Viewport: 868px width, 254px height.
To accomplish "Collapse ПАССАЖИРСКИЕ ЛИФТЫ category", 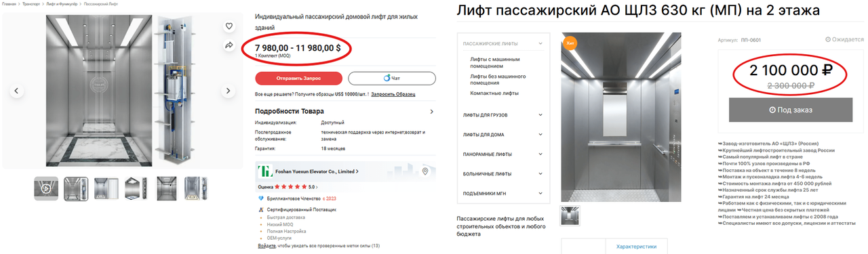I will [502, 43].
